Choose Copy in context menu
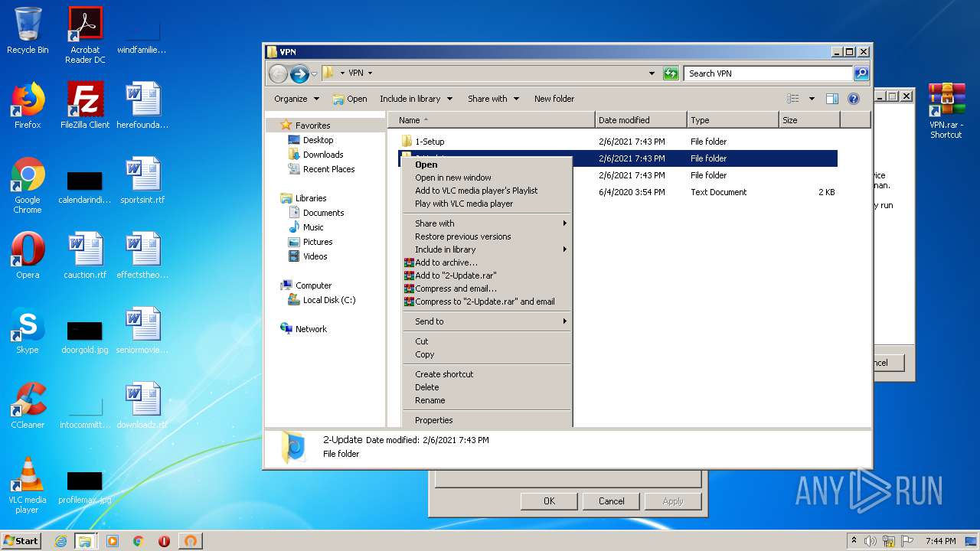The height and width of the screenshot is (551, 980). point(487,354)
